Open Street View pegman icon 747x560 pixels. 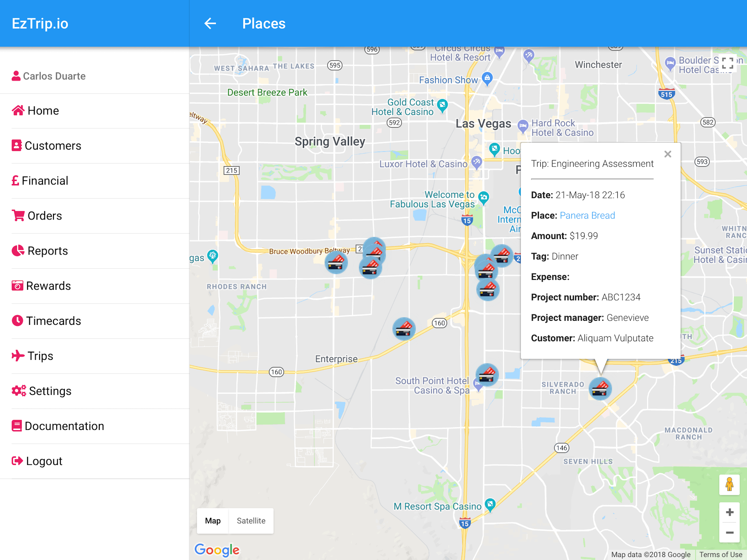[730, 485]
